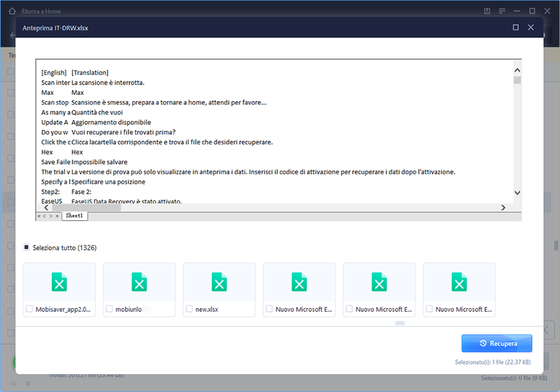Click 'La scansione è interrotta.' cell
Image resolution: width=560 pixels, height=392 pixels.
[x=108, y=83]
